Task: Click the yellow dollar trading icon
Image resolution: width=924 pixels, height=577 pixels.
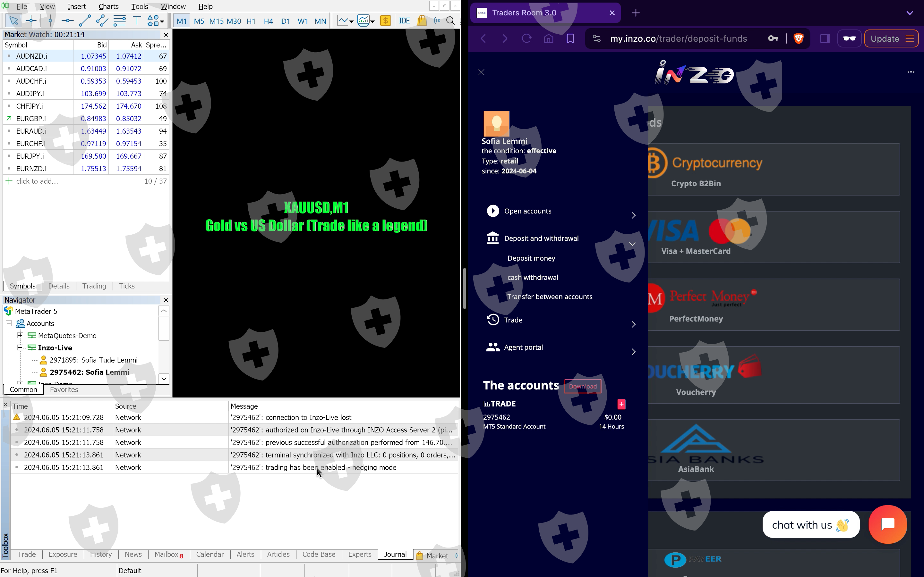Action: (x=385, y=21)
